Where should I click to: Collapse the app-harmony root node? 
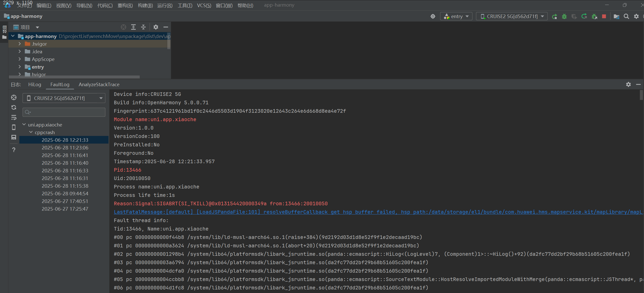(13, 36)
